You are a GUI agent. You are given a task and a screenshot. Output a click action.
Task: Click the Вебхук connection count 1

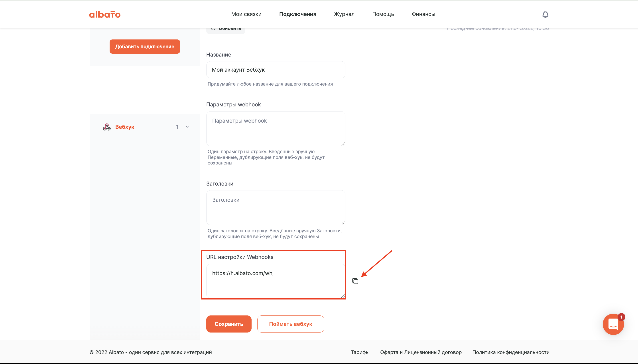[177, 127]
